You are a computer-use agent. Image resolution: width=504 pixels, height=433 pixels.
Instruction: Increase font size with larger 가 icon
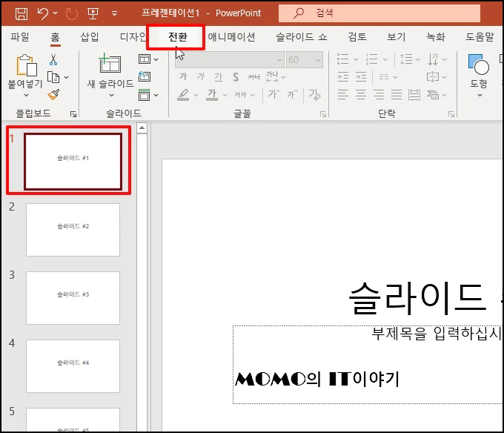click(274, 94)
